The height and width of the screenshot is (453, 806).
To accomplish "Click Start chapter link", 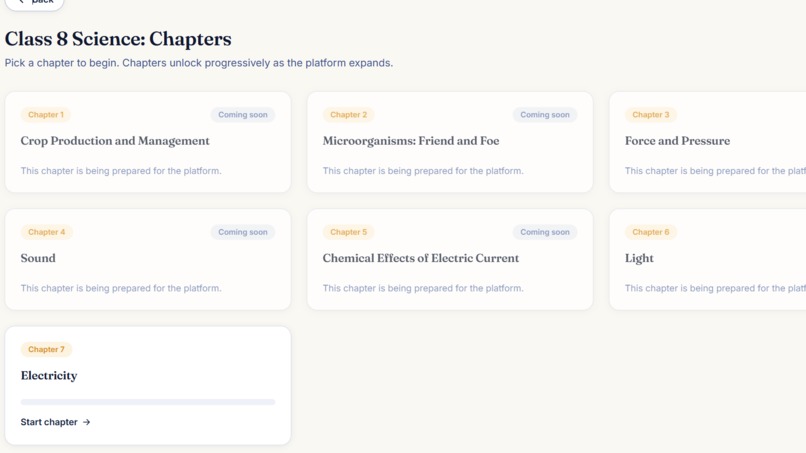I will pos(56,422).
